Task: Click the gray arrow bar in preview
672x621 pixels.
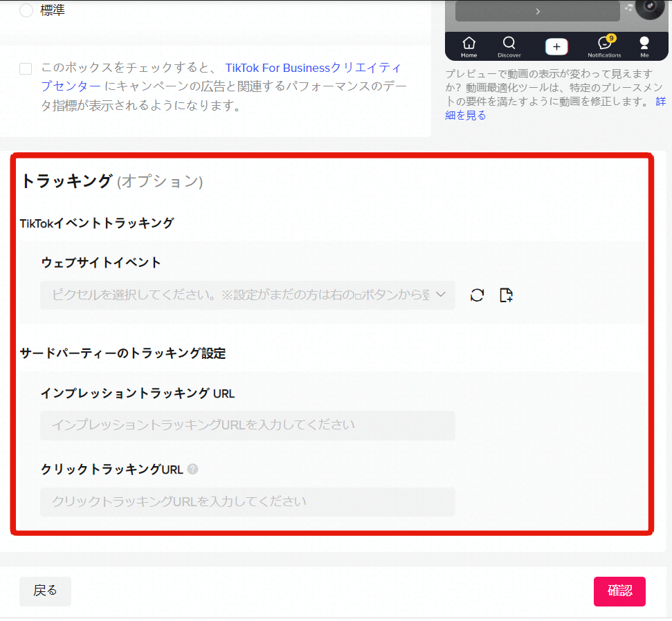Action: point(538,12)
